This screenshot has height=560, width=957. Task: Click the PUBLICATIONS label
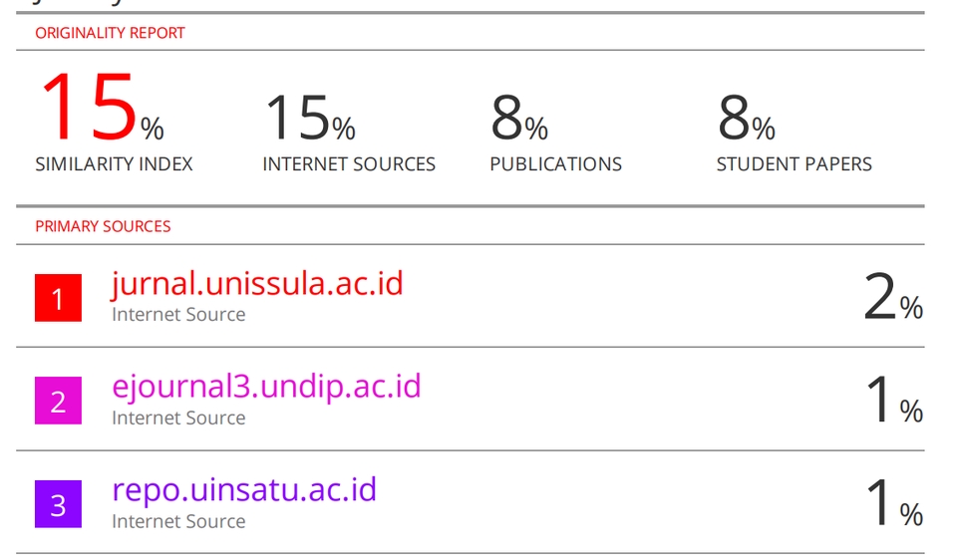[x=556, y=164]
